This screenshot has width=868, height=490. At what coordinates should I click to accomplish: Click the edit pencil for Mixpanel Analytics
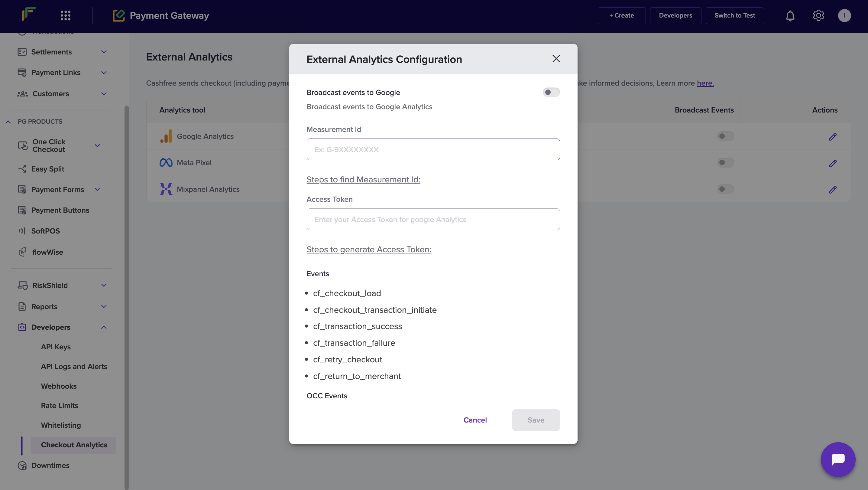(833, 190)
